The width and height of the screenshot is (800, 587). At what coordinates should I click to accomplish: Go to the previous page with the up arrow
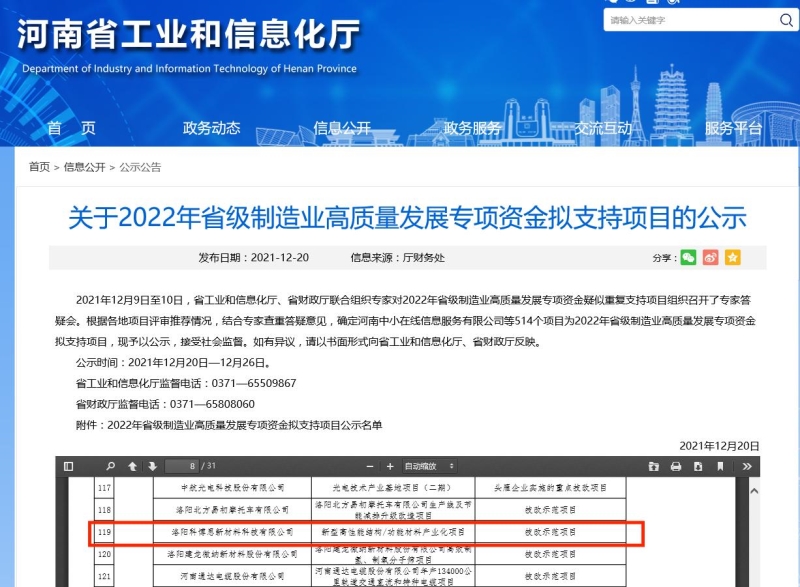131,466
